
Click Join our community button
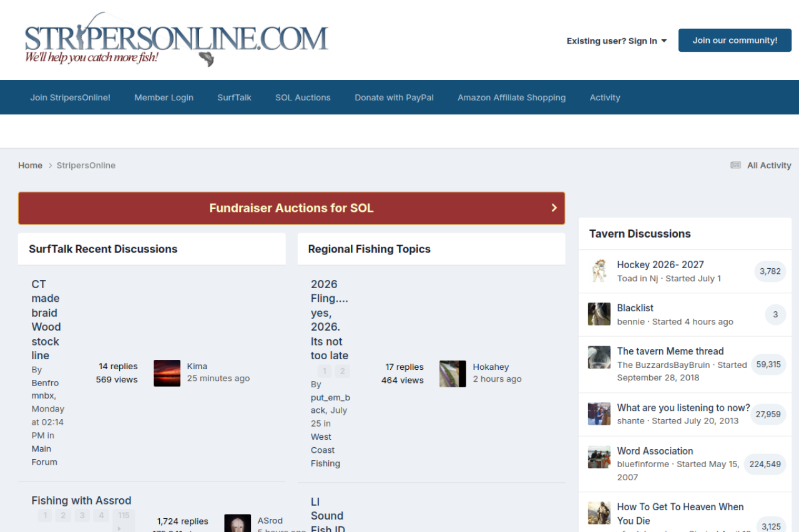coord(735,40)
